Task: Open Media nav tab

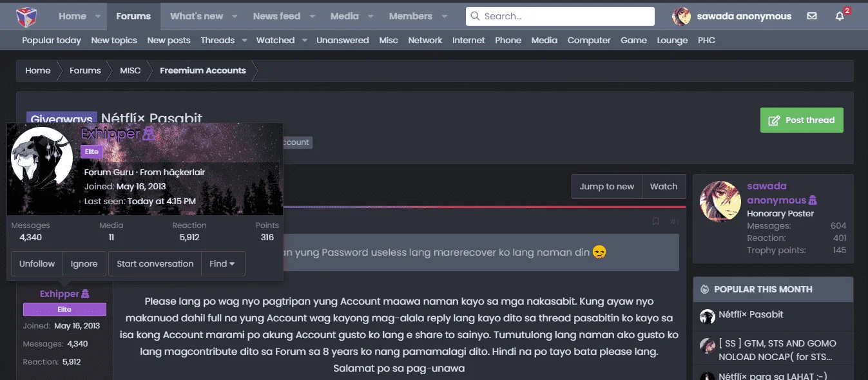Action: pyautogui.click(x=345, y=16)
